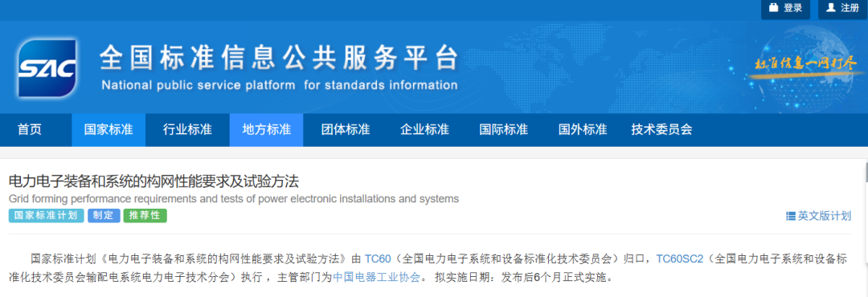Go to the 首页 home tab
This screenshot has width=868, height=297.
pos(30,130)
